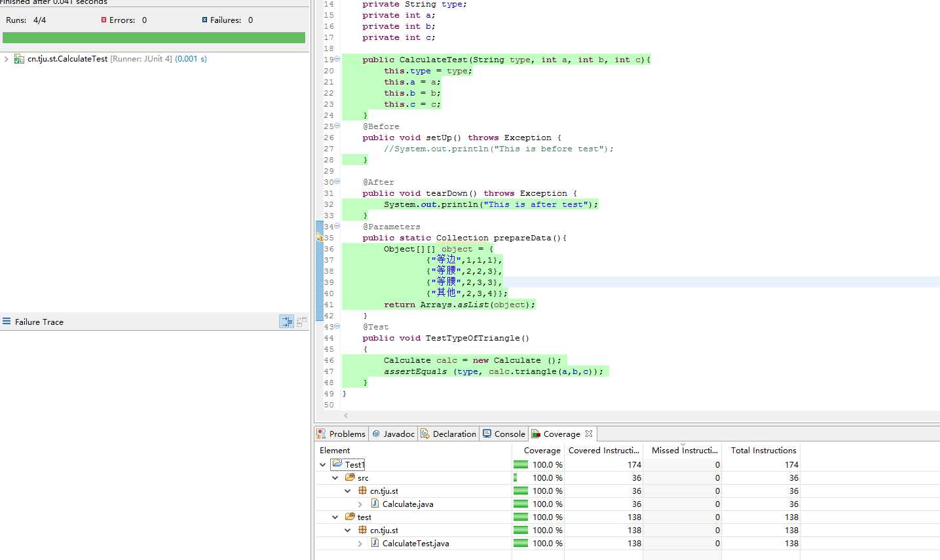Click the Declaration tab icon
This screenshot has height=560, width=940.
tap(425, 434)
